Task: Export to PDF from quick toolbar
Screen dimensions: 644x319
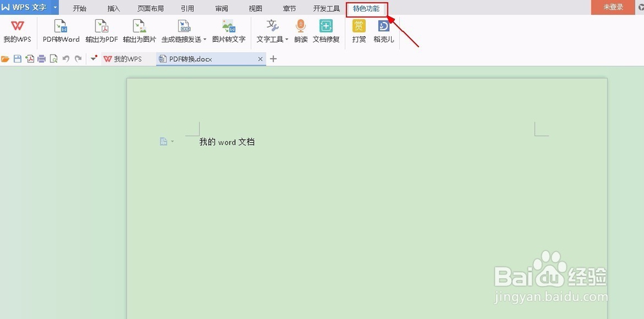Action: tap(30, 59)
